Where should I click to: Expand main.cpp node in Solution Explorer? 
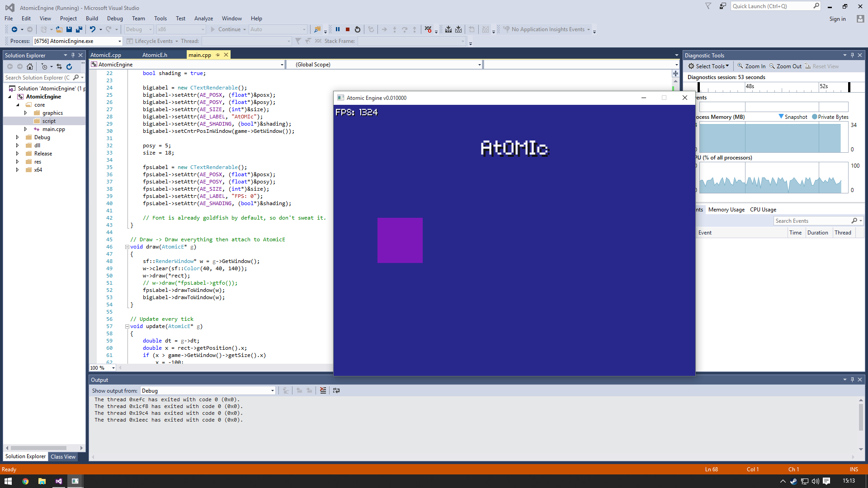pos(25,129)
